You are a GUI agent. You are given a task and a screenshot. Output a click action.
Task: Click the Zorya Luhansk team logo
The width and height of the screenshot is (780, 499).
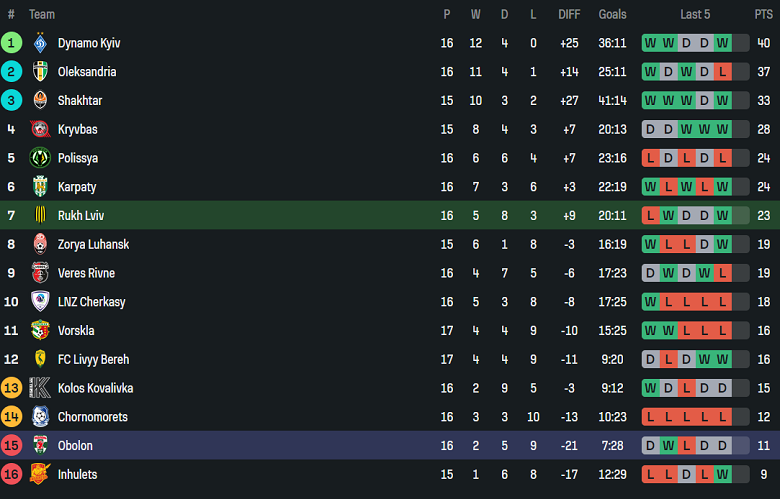point(40,245)
